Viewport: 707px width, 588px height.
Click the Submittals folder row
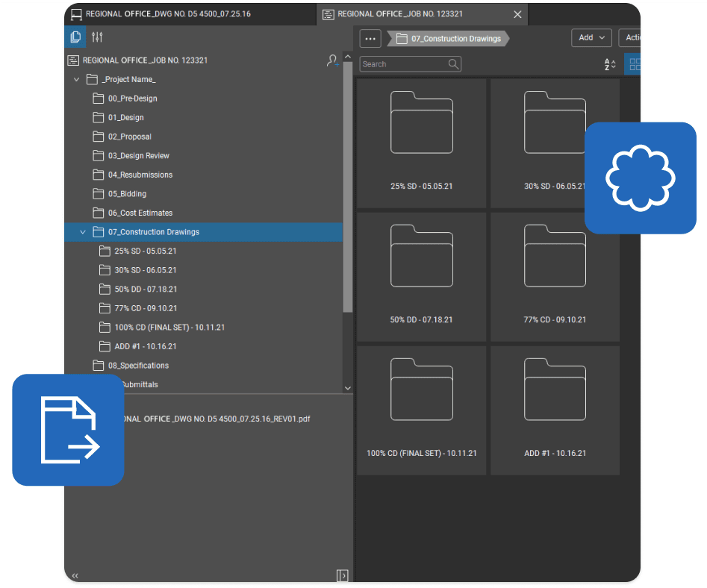[x=139, y=385]
